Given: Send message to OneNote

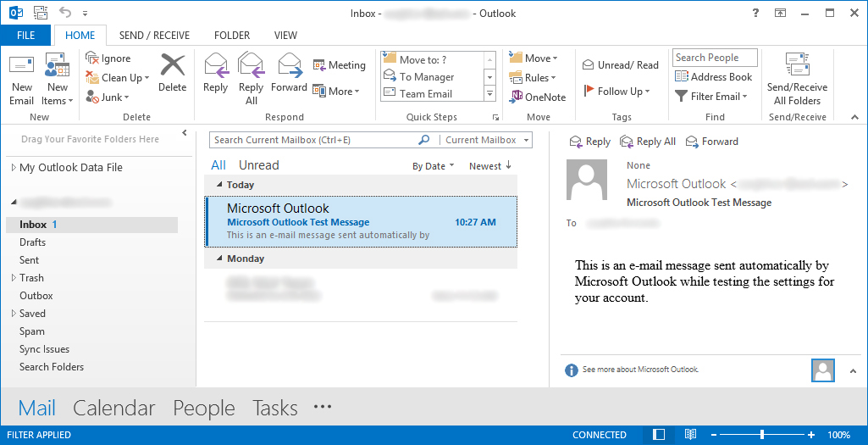Looking at the screenshot, I should [537, 97].
